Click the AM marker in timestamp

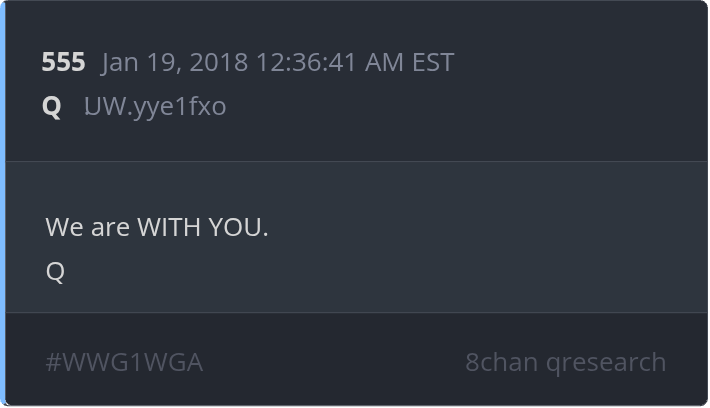tap(384, 62)
